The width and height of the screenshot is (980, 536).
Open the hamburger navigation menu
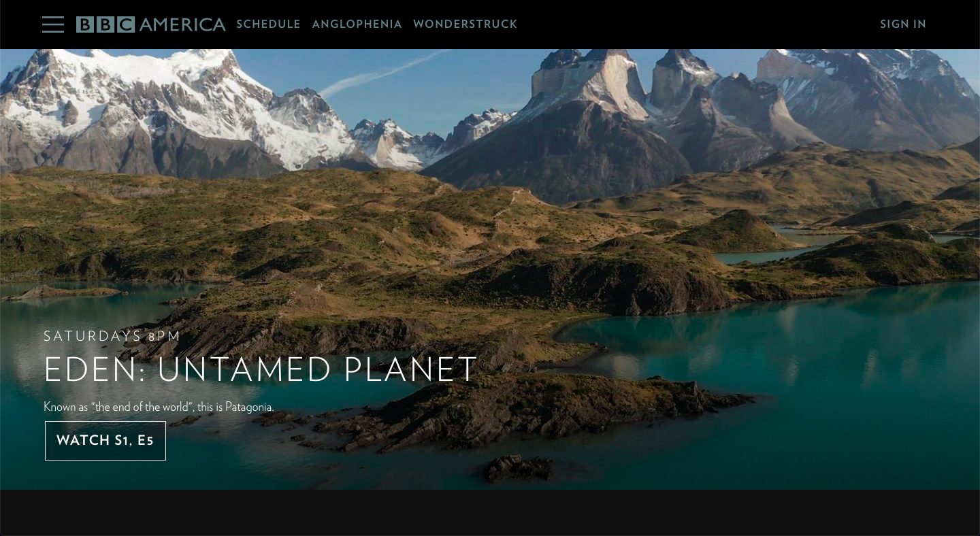53,24
